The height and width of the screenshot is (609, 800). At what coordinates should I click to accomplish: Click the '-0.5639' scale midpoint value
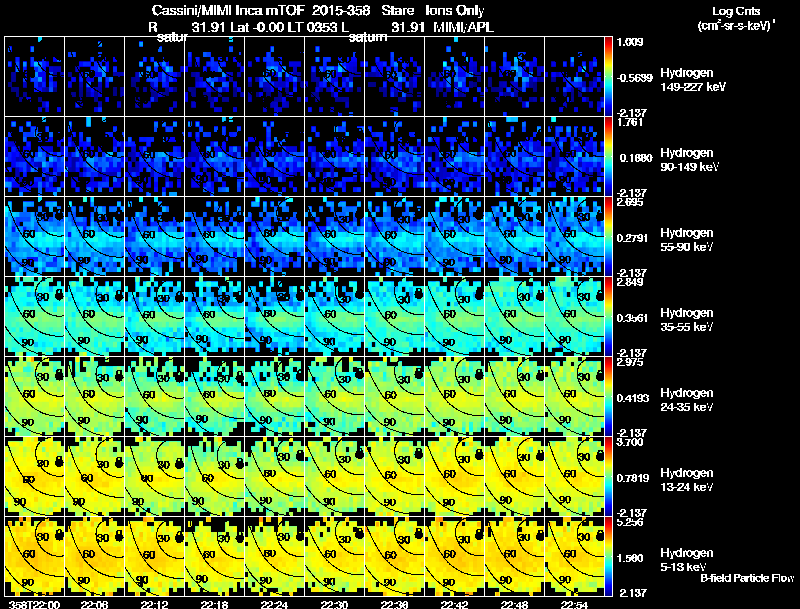[x=634, y=78]
